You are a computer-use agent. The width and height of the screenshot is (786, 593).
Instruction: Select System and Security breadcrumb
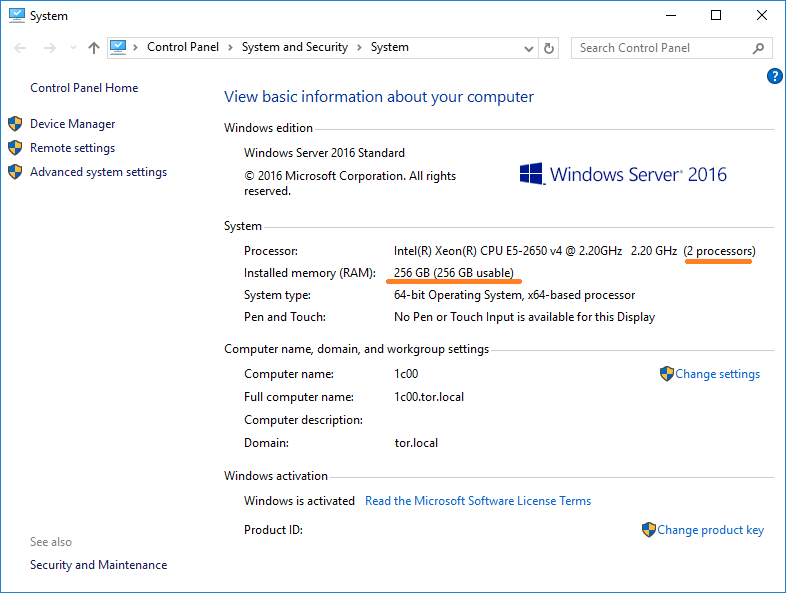pyautogui.click(x=295, y=47)
